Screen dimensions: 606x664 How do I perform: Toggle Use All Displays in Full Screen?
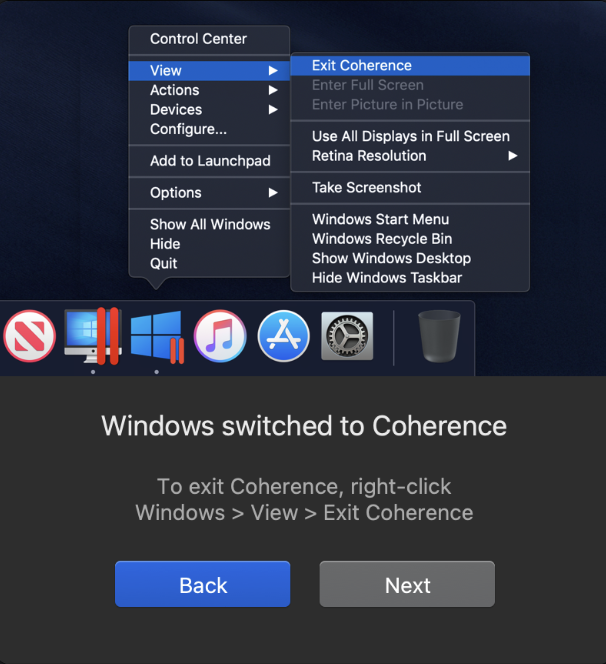[x=410, y=136]
